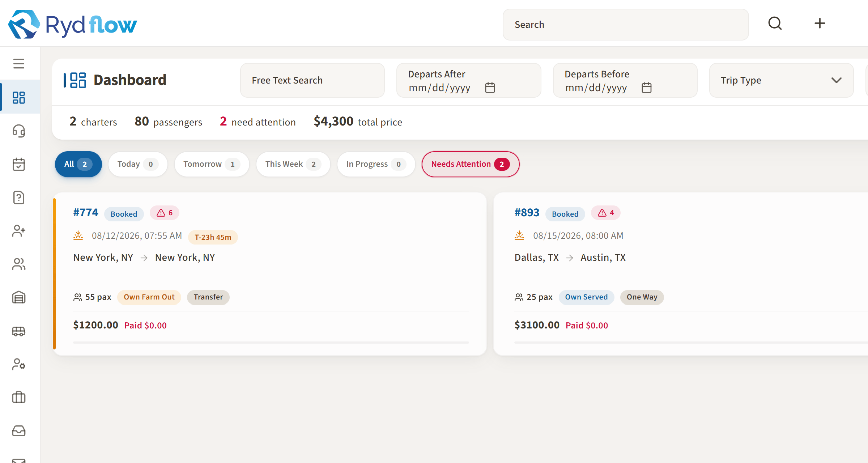This screenshot has height=463, width=868.
Task: Open the users group icon in sidebar
Action: click(19, 264)
